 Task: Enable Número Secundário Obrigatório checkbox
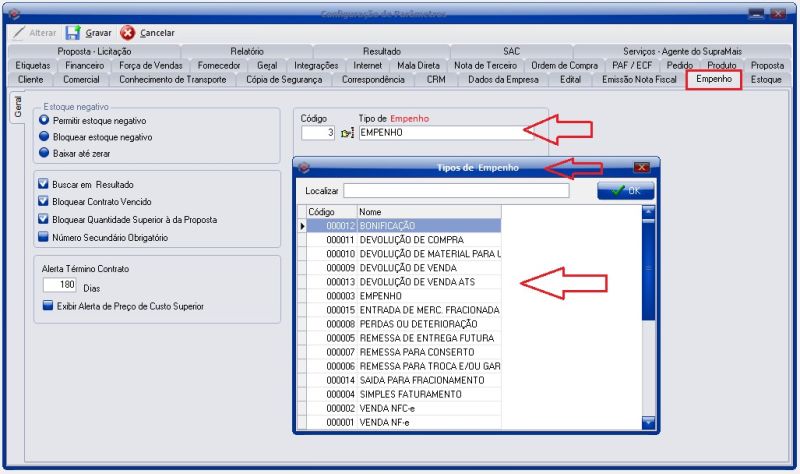coord(43,237)
